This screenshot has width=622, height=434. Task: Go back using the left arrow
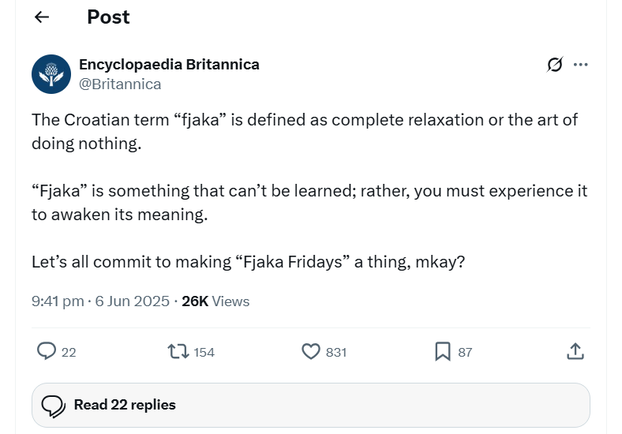click(x=42, y=17)
